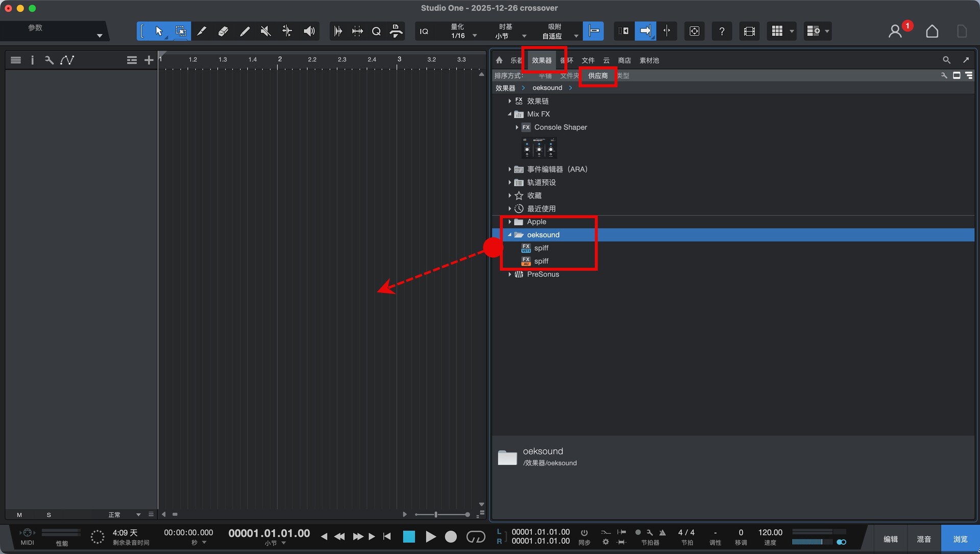Switch to the 效果器 browser tab

542,60
